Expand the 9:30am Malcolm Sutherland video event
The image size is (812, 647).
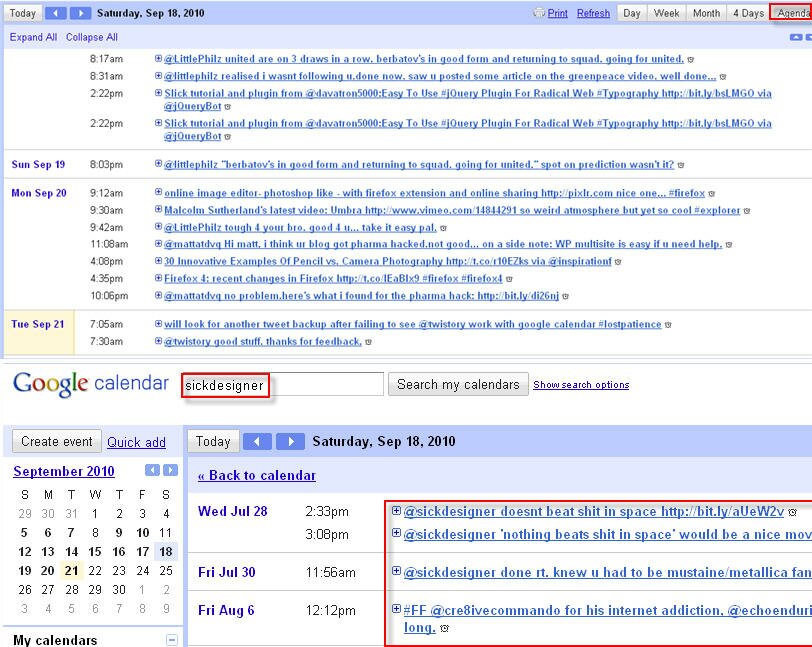pyautogui.click(x=158, y=209)
